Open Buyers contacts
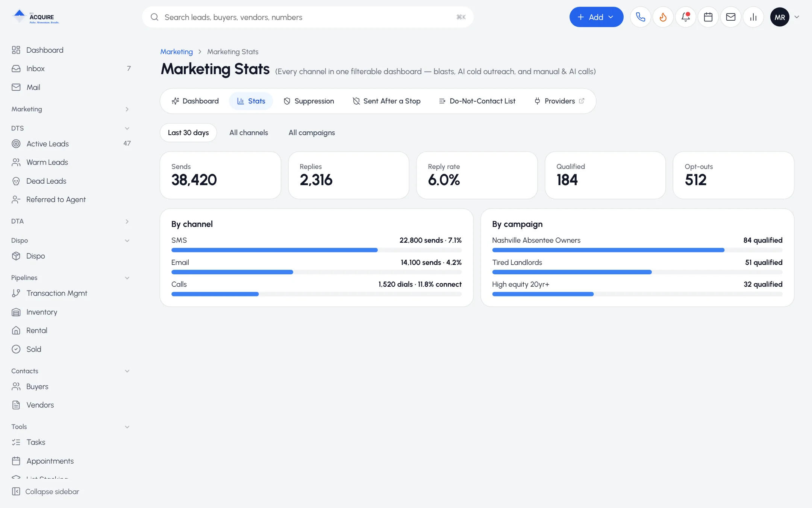The image size is (812, 508). click(71, 386)
